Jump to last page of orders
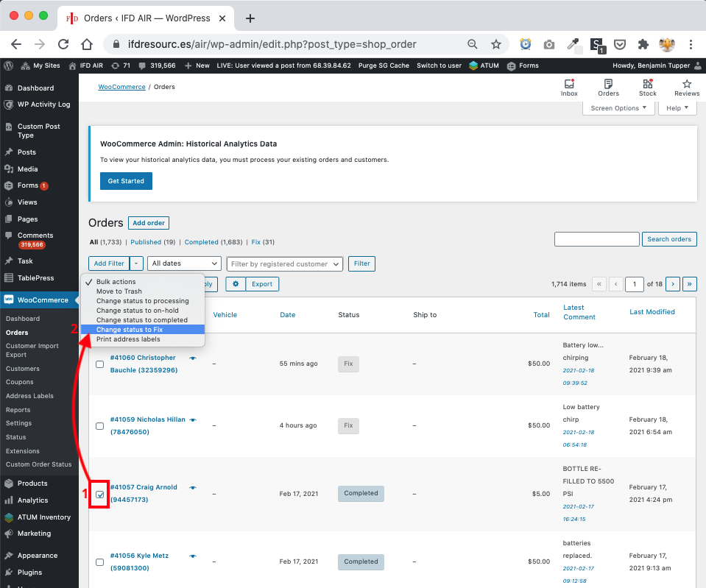 [x=689, y=284]
